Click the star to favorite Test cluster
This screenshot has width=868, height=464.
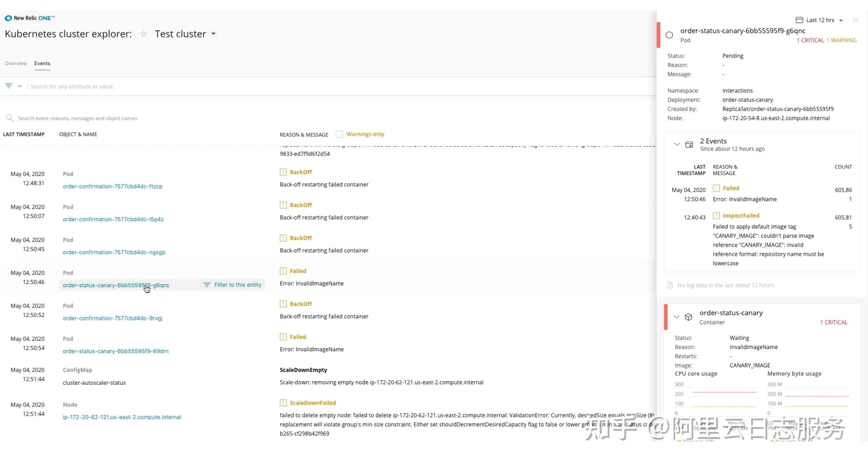[143, 34]
